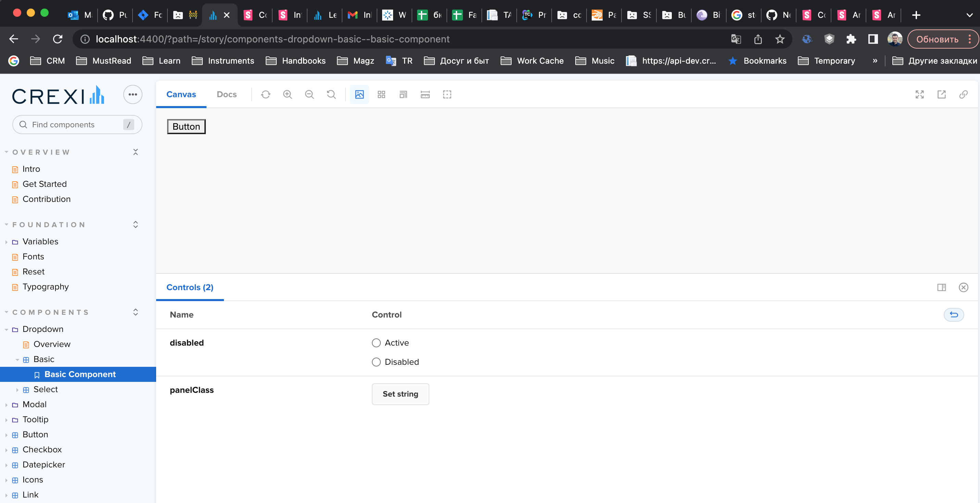Collapse the Dropdown folder
This screenshot has width=980, height=503.
pyautogui.click(x=42, y=329)
